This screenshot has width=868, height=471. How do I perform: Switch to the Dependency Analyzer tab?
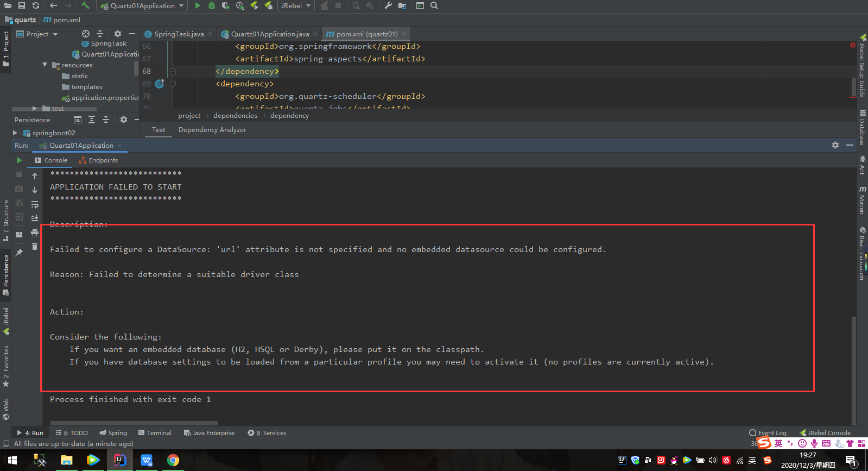click(x=212, y=130)
